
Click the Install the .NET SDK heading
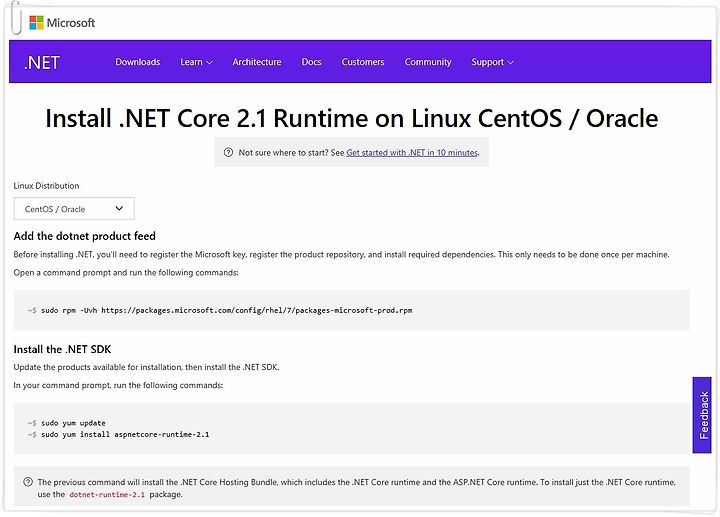62,349
